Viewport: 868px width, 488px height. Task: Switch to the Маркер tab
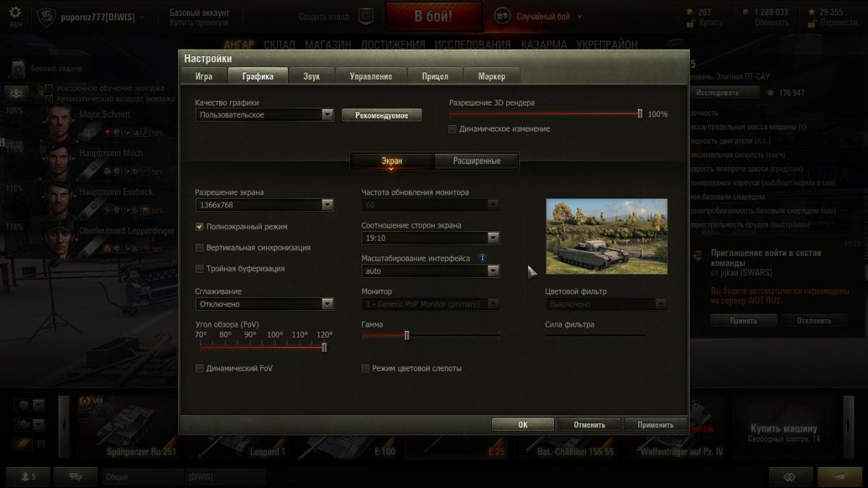492,76
